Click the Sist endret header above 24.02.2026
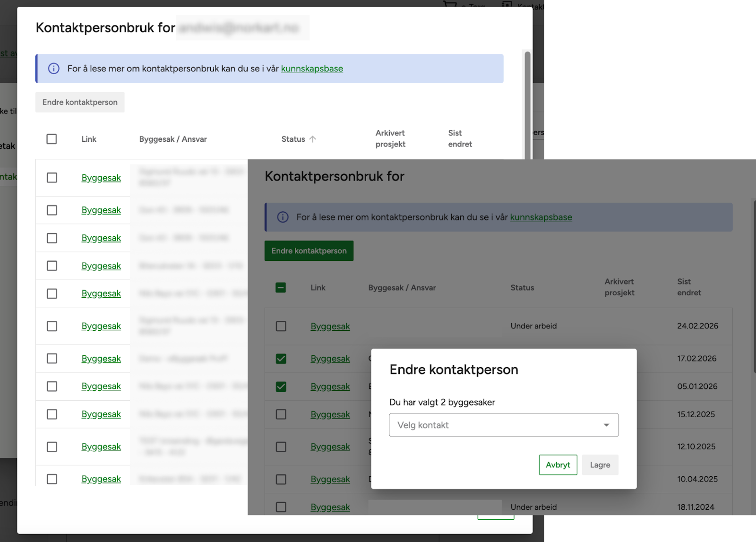Image resolution: width=756 pixels, height=542 pixels. (x=689, y=287)
